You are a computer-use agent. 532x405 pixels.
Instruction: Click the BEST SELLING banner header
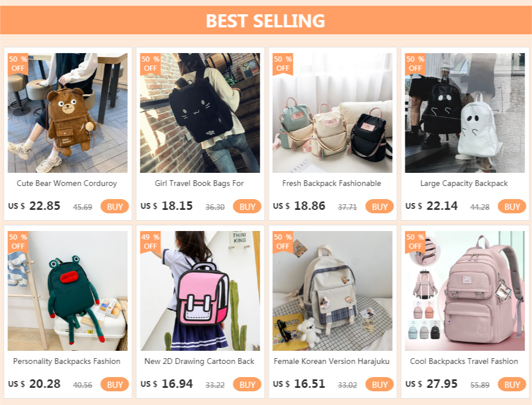(x=265, y=21)
